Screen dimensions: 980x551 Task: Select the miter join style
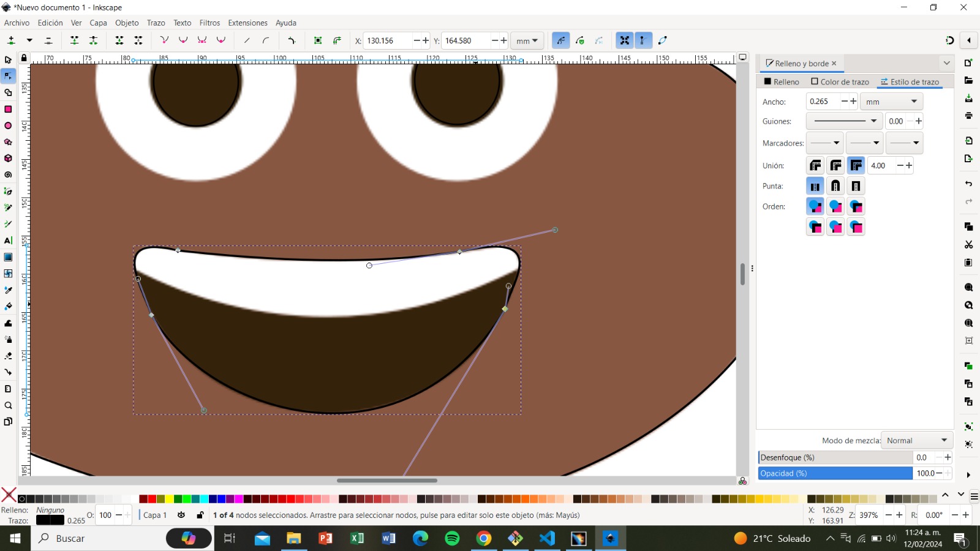coord(856,165)
